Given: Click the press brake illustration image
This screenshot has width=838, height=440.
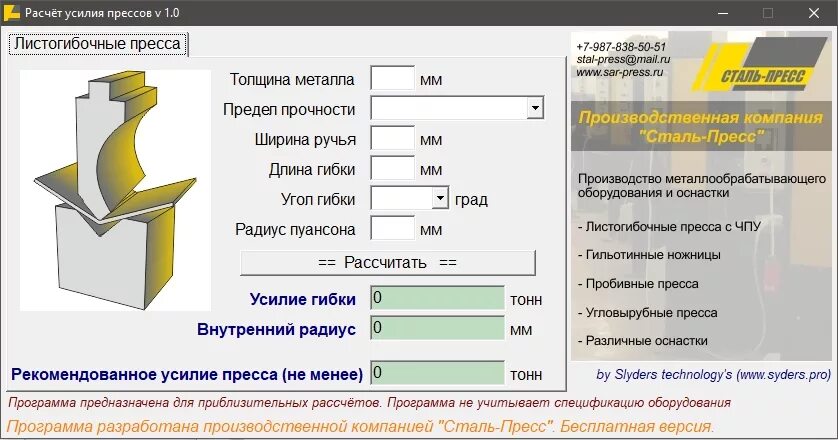Looking at the screenshot, I should pyautogui.click(x=115, y=190).
